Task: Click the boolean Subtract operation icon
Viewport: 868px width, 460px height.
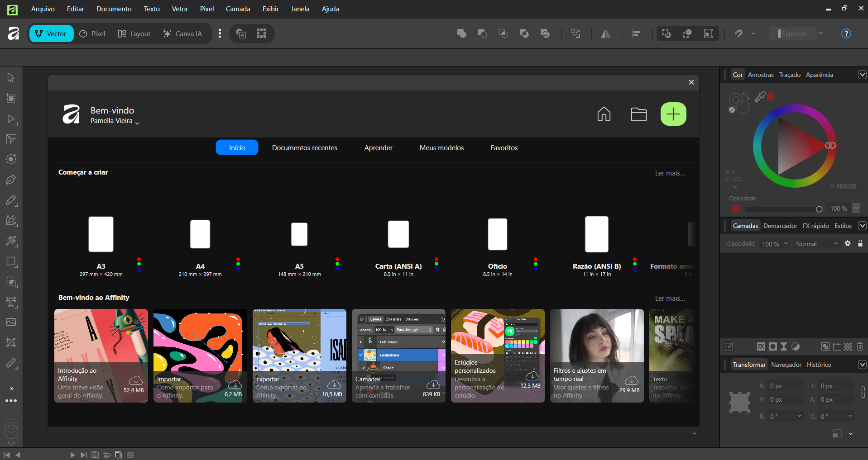Action: tap(482, 33)
